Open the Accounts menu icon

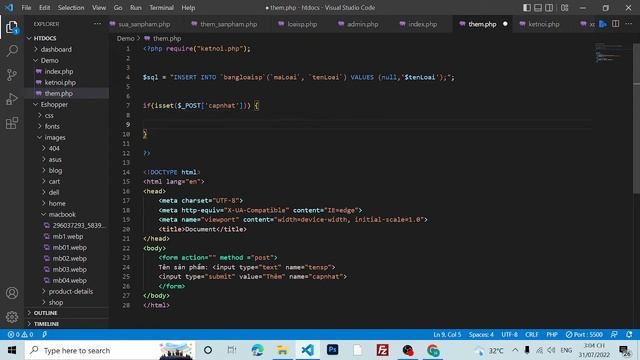point(12,293)
